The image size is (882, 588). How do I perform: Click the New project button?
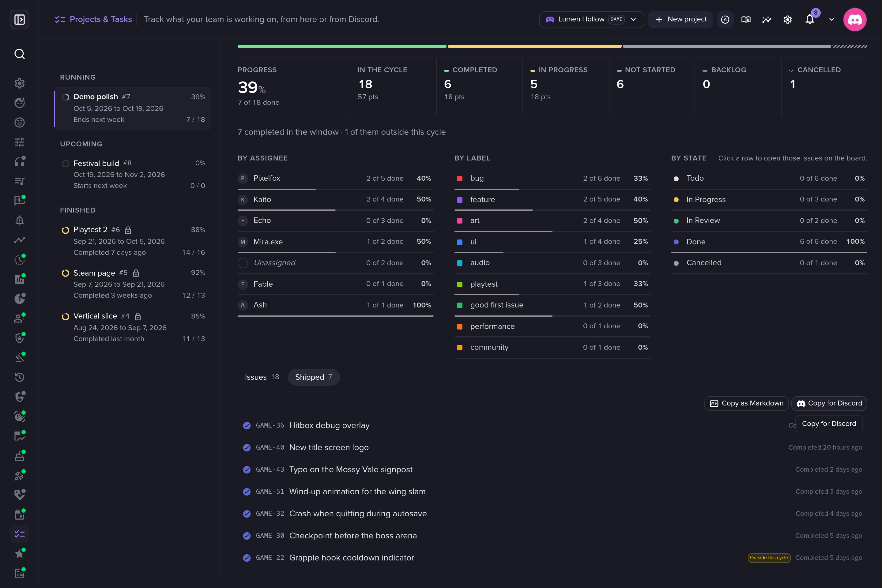point(680,20)
